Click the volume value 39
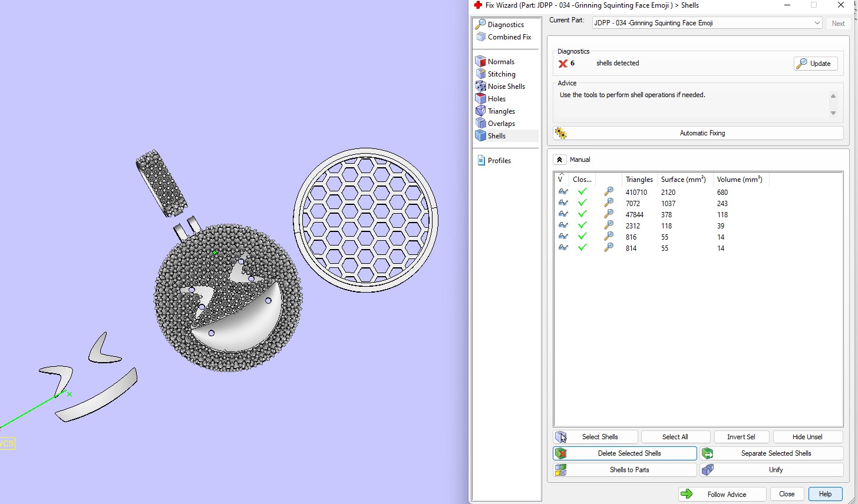Image resolution: width=858 pixels, height=504 pixels. 721,226
